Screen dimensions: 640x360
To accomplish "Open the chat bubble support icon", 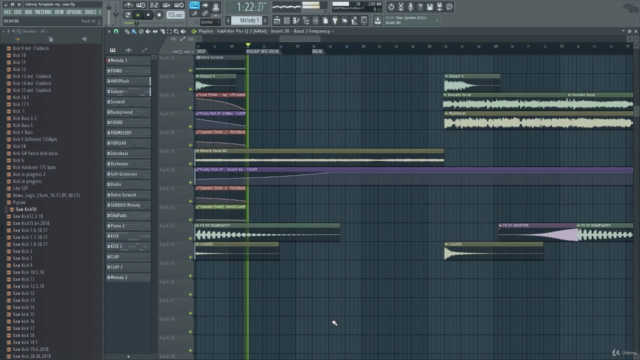I will coord(449,7).
